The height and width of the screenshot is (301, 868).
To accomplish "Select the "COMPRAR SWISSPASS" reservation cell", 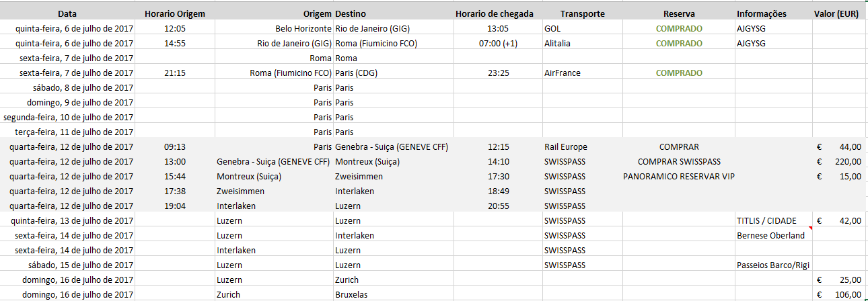I will click(679, 162).
